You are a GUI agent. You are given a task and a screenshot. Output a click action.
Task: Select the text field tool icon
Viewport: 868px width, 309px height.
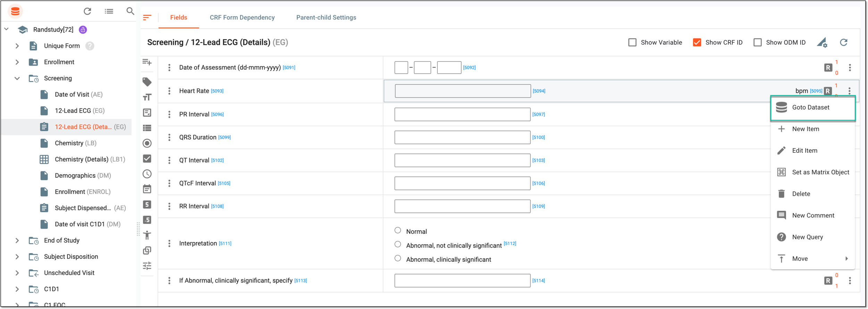click(147, 97)
